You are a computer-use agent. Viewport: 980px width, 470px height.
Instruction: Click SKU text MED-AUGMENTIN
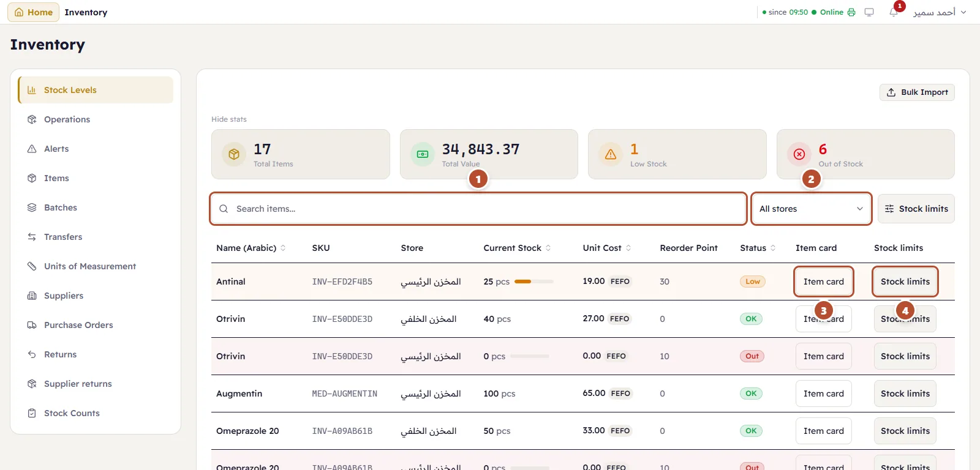pos(345,394)
